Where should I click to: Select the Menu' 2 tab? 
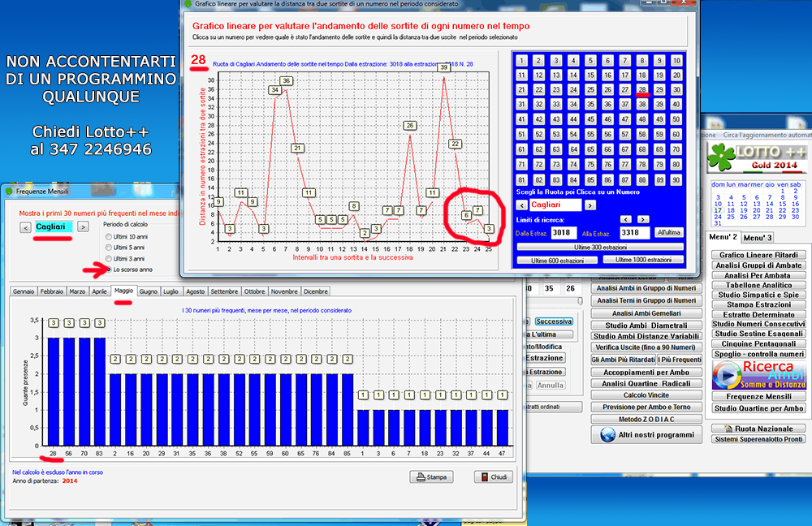[x=723, y=236]
